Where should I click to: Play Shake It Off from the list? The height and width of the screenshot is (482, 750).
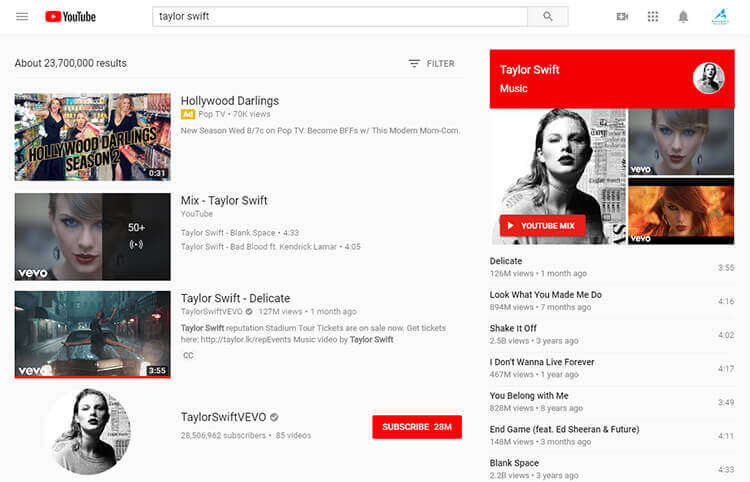click(612, 335)
